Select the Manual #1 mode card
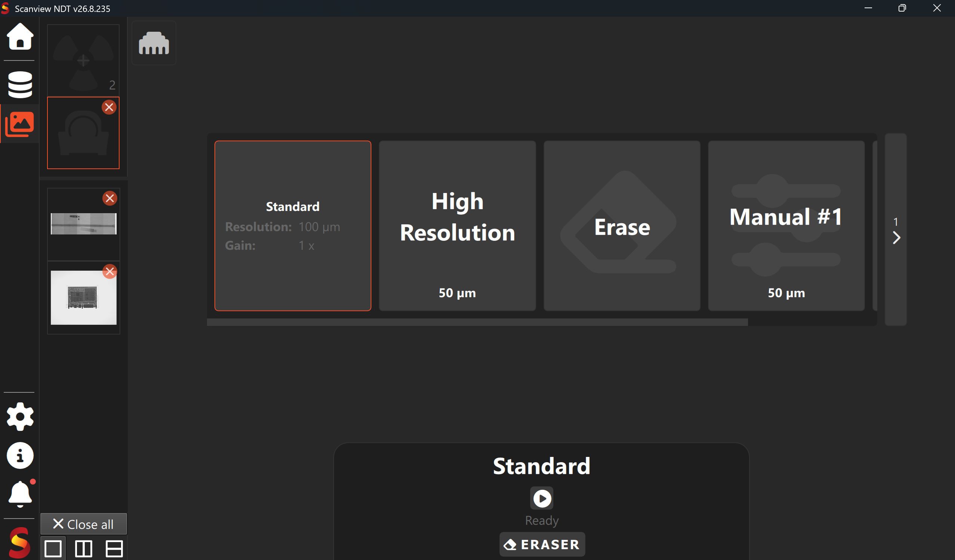955x560 pixels. [x=786, y=225]
